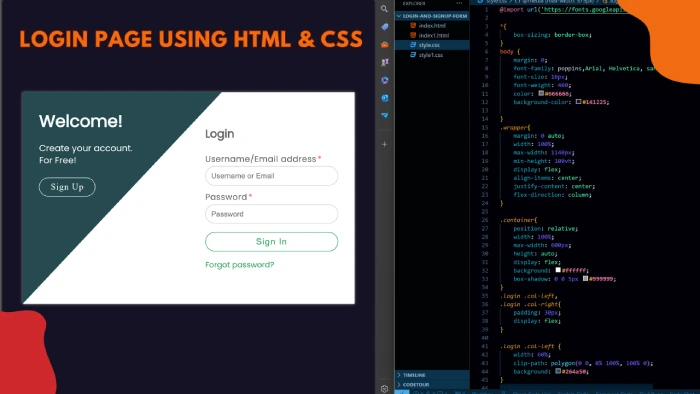
Task: Expand the TIMELINE section
Action: 432,375
